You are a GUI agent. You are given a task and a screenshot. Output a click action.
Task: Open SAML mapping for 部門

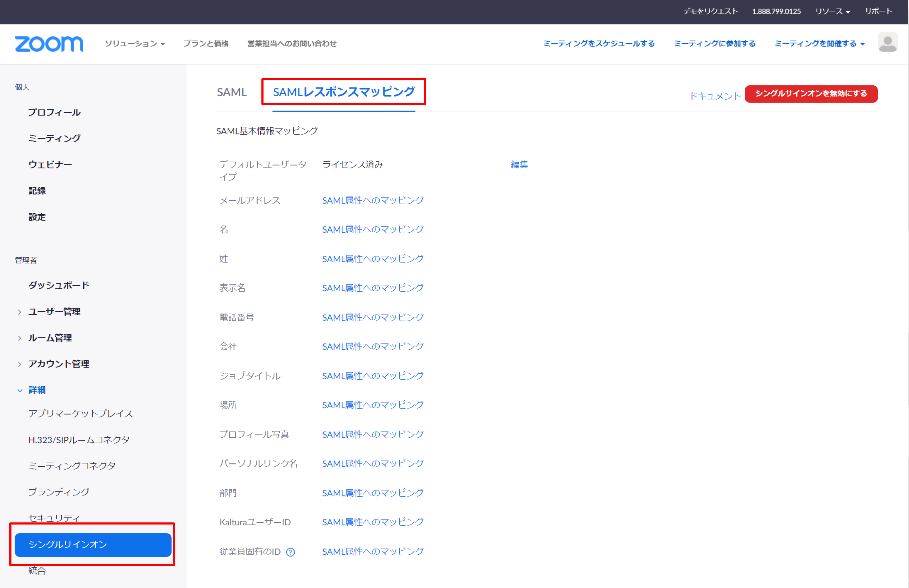[373, 493]
